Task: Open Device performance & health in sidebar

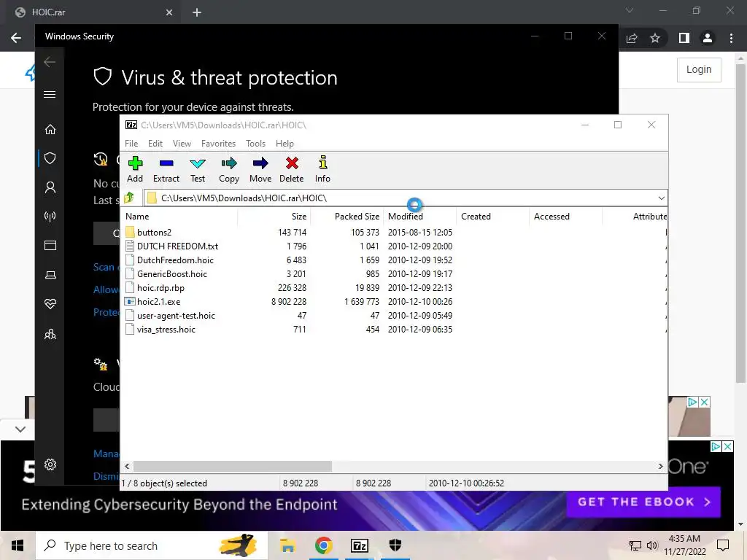Action: [x=50, y=304]
